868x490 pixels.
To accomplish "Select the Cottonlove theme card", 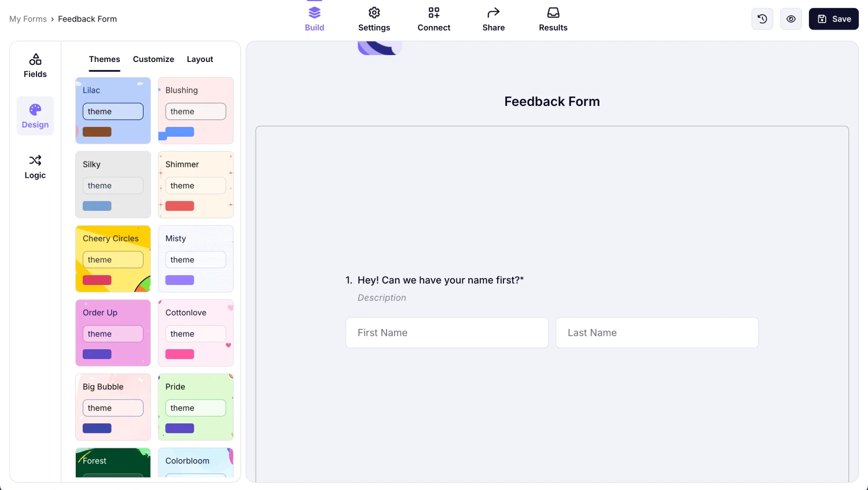I will (196, 333).
